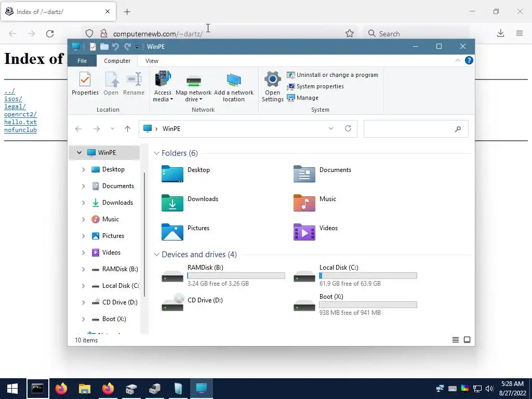The width and height of the screenshot is (532, 399).
Task: Select the Desktop folder icon
Action: click(172, 174)
